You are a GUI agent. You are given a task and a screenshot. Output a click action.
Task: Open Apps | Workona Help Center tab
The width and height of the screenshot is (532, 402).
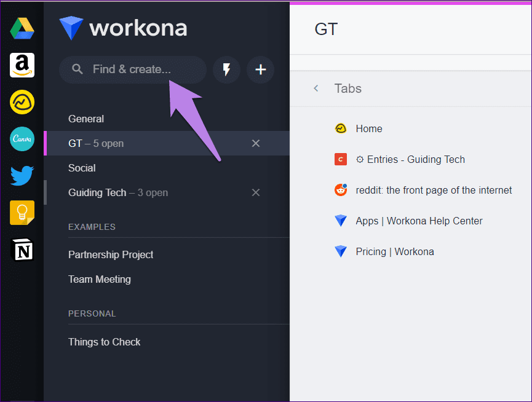click(x=419, y=221)
